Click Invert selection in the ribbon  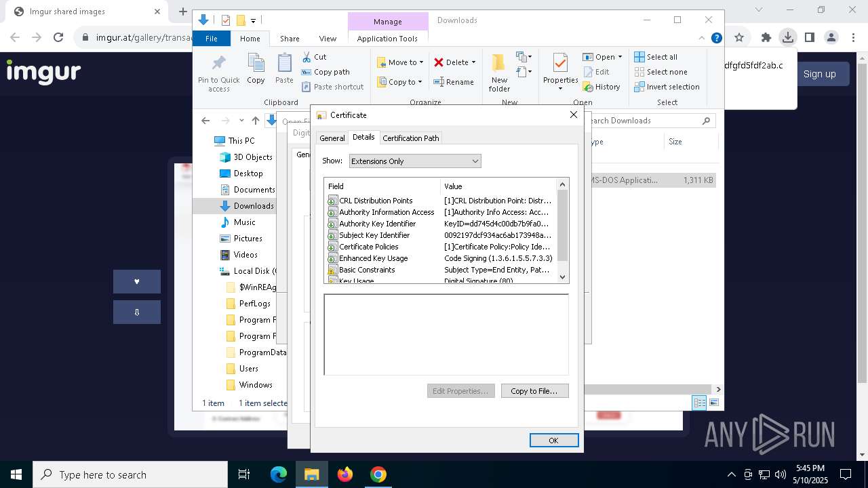tap(667, 87)
